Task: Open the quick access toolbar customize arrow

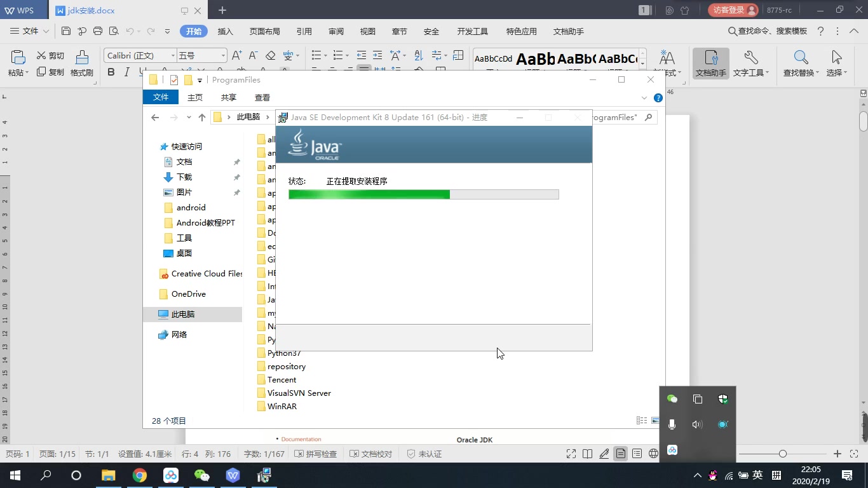Action: tap(167, 31)
